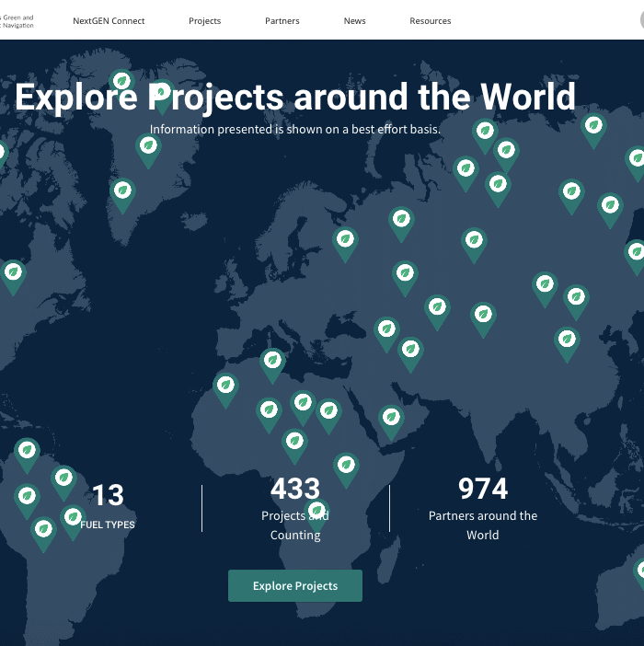Select the westernmost pin in West Africa
Screen dimensions: 644x646
pos(225,386)
